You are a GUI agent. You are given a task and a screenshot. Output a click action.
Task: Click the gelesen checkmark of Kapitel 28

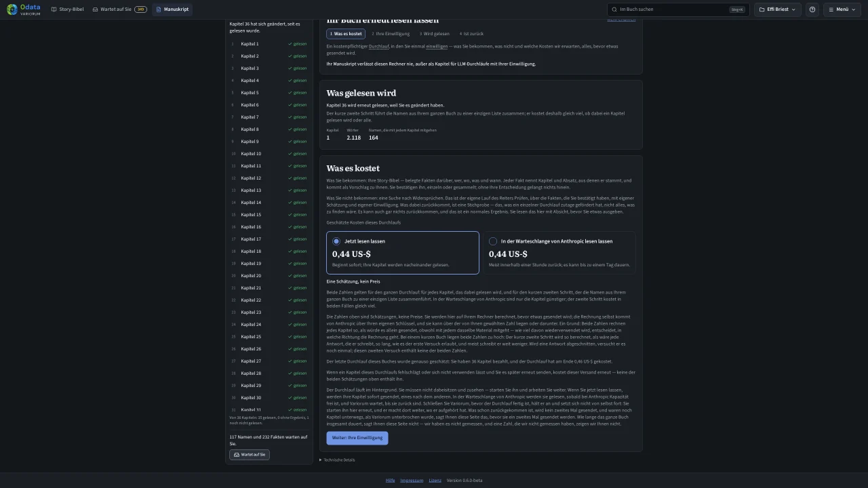[290, 373]
